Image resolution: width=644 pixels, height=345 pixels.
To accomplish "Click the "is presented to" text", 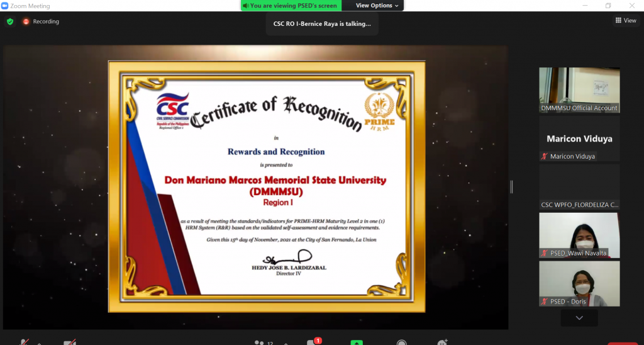I will tap(276, 165).
